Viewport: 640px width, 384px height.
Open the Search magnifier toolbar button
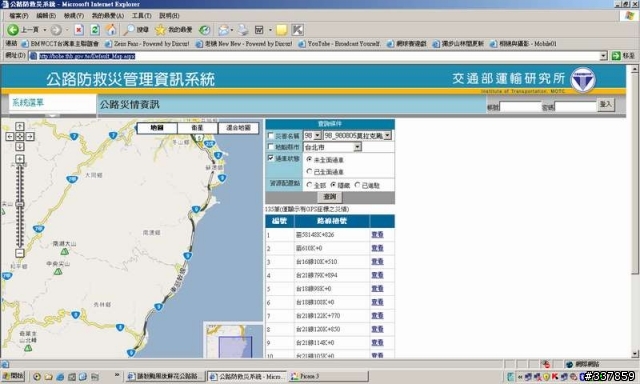(x=136, y=30)
